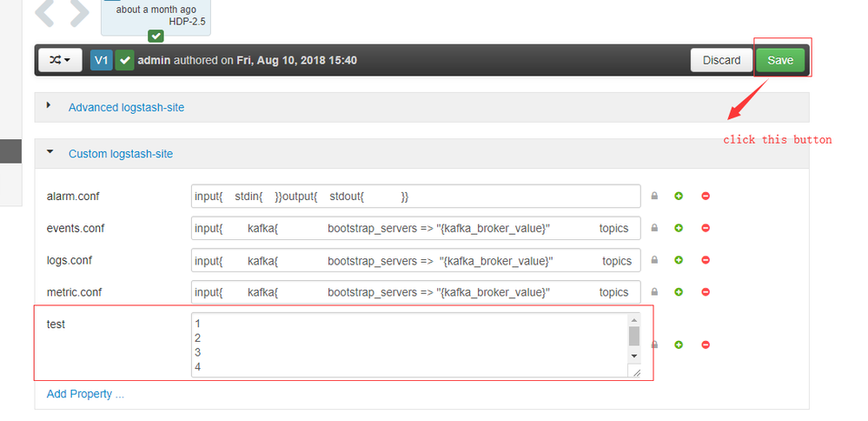Click the alarm.conf input field
This screenshot has width=868, height=421.
point(415,196)
